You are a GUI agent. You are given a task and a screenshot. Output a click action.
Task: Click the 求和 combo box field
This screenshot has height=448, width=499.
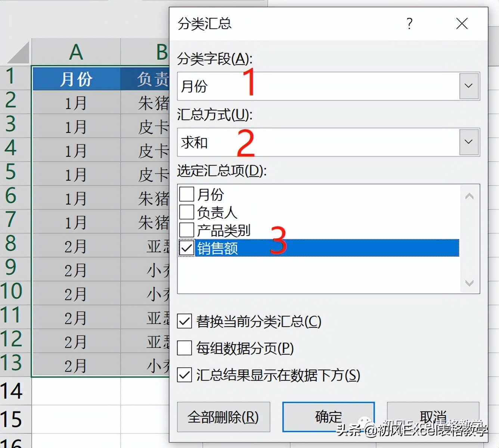pyautogui.click(x=328, y=142)
